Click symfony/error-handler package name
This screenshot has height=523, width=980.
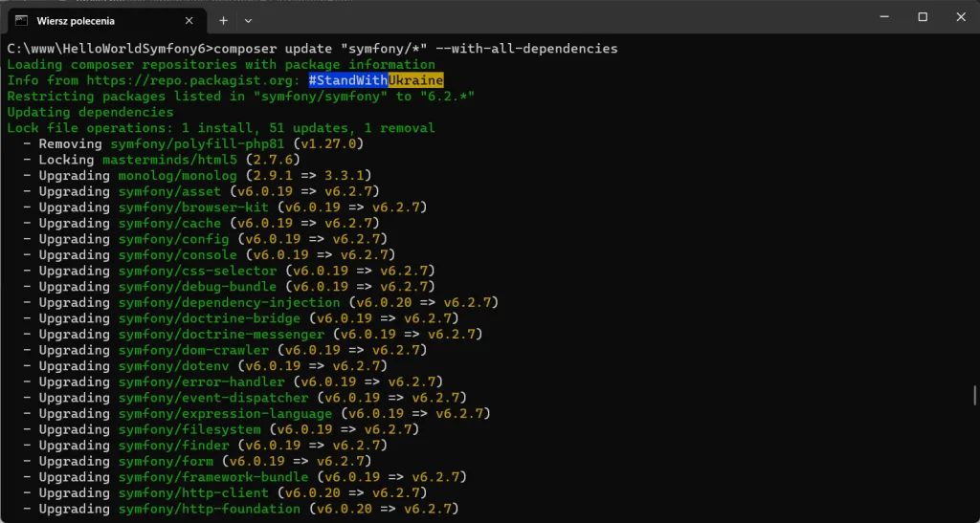coord(201,381)
